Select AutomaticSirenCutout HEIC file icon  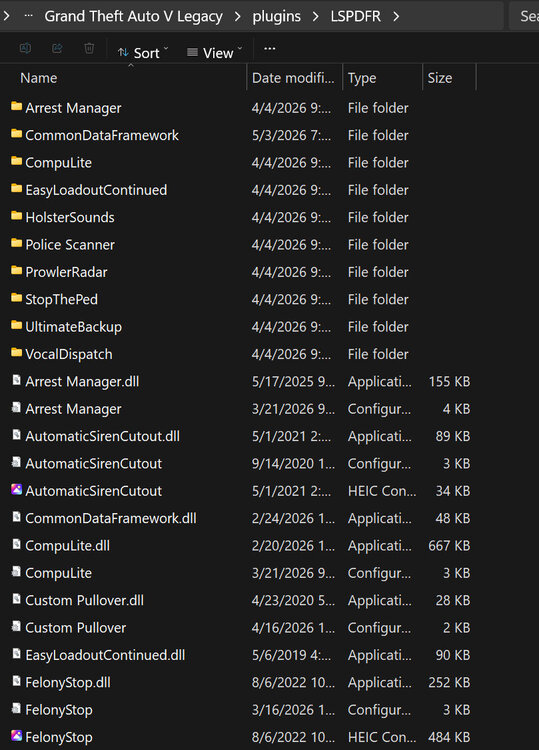click(16, 489)
